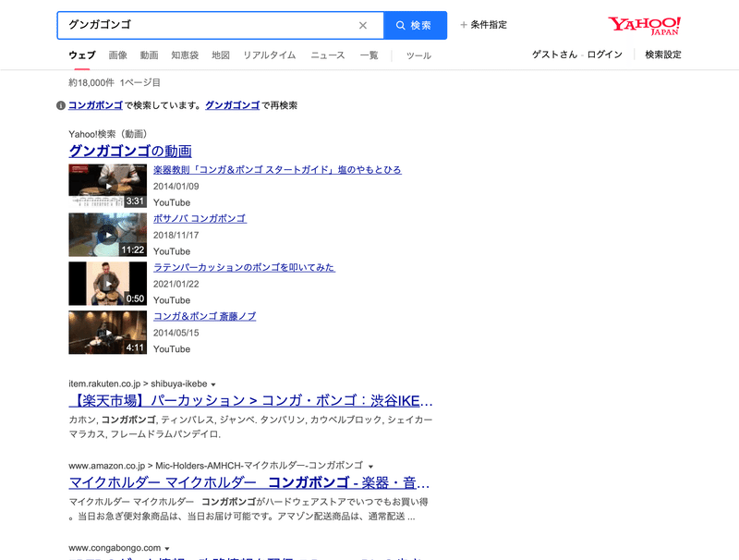Screen dimensions: 739x560
Task: Play the 4:11 video thumbnail
Action: pos(107,333)
